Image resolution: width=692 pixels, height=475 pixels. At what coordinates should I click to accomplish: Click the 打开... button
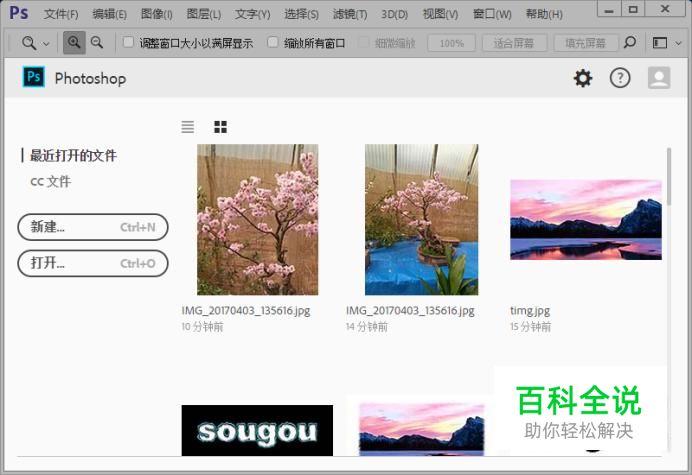[x=93, y=264]
